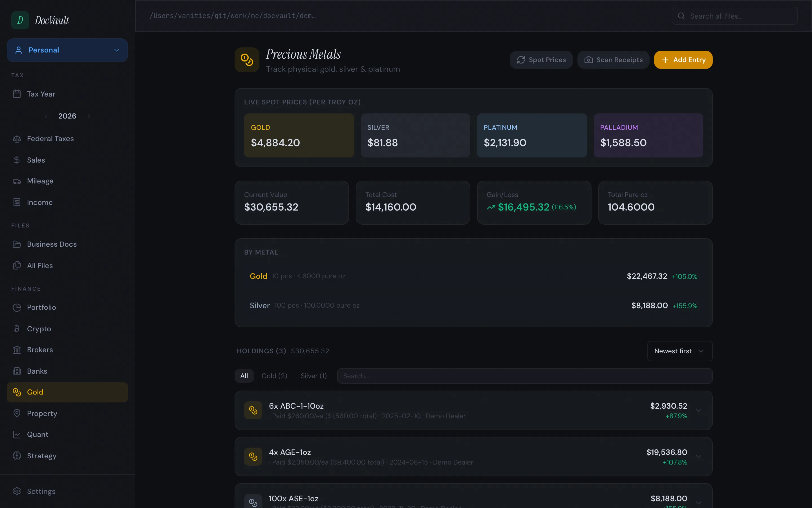
Task: Navigate to Portfolio page
Action: pyautogui.click(x=67, y=307)
